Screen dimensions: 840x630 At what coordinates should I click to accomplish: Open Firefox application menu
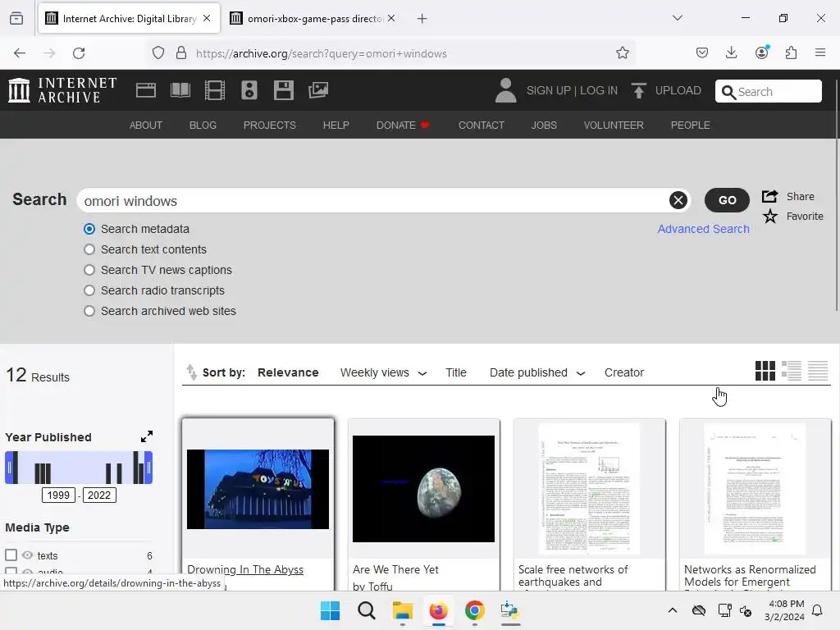(x=820, y=52)
